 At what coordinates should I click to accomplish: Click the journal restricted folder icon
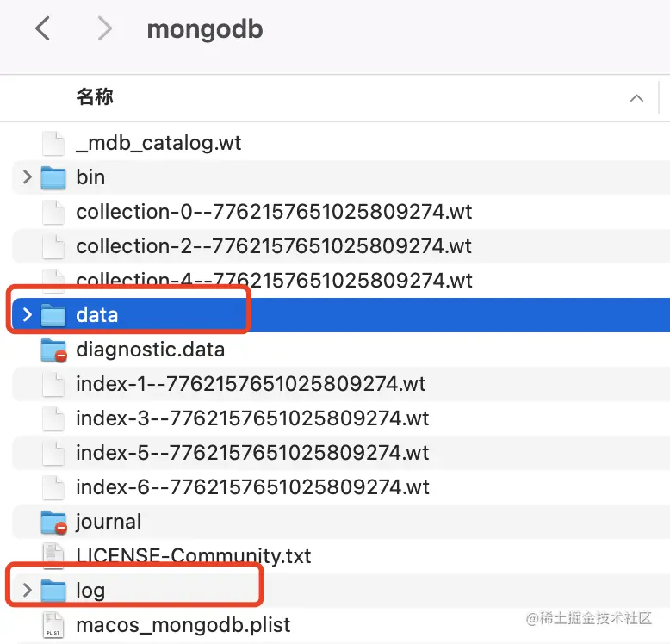[53, 522]
